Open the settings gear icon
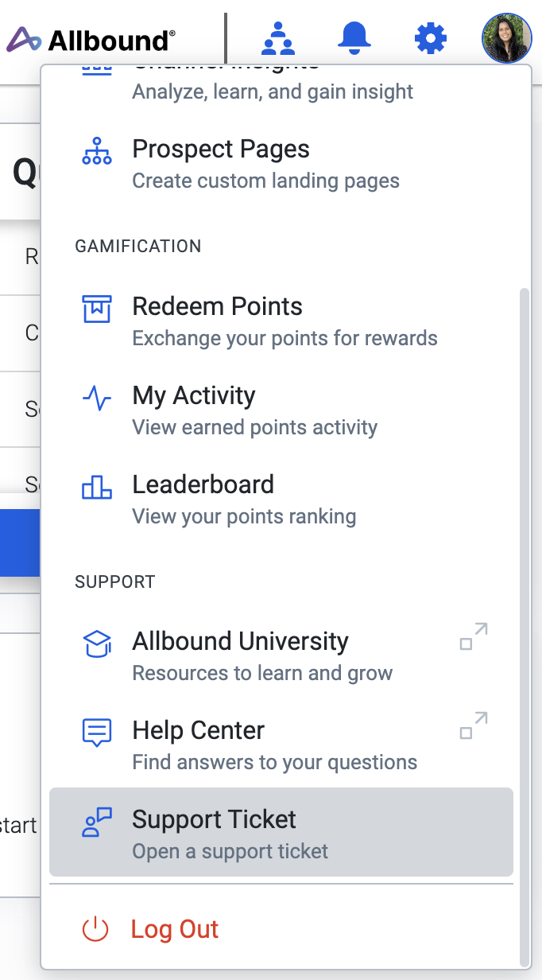Image resolution: width=542 pixels, height=980 pixels. coord(431,37)
